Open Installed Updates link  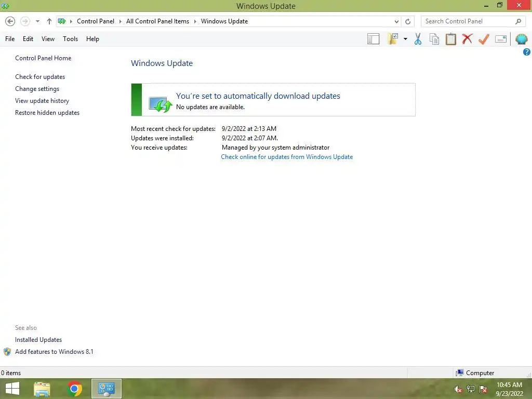tap(38, 340)
